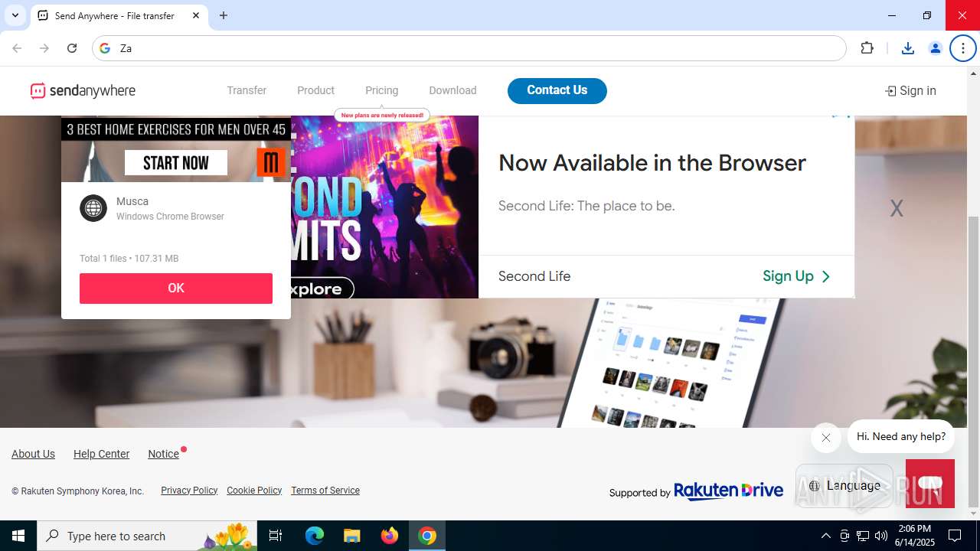The width and height of the screenshot is (980, 551).
Task: Close the Send Anywhere tab
Action: (x=196, y=15)
